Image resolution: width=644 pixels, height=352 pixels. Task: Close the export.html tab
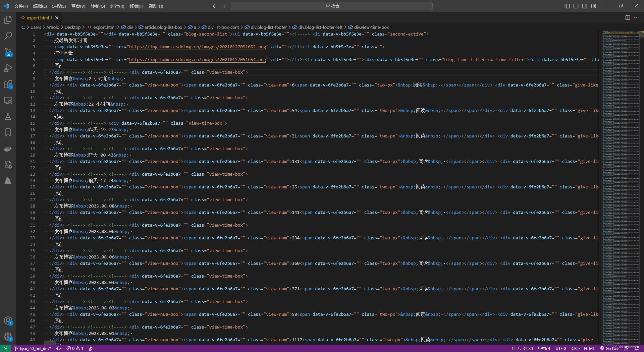[x=57, y=18]
